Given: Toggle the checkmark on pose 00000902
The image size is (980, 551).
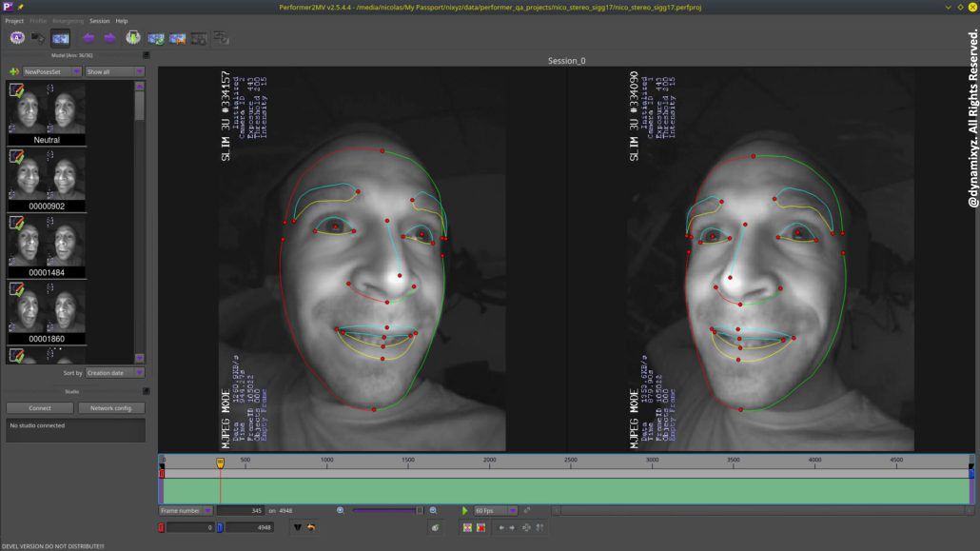Looking at the screenshot, I should click(16, 156).
